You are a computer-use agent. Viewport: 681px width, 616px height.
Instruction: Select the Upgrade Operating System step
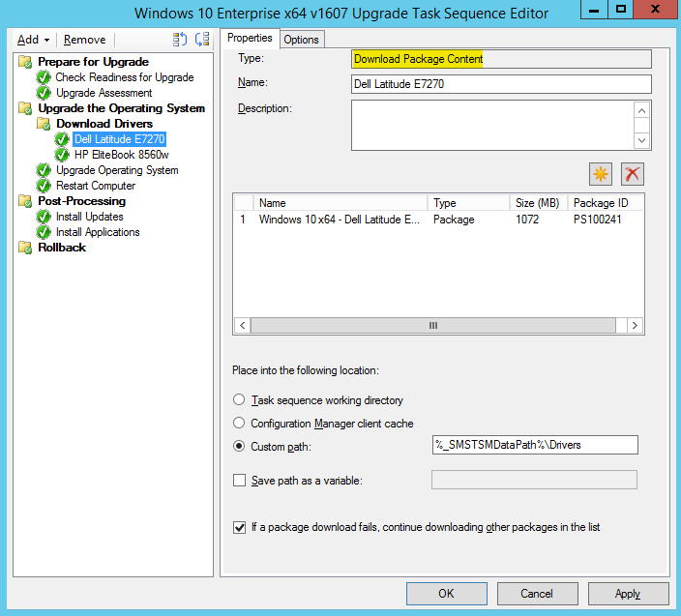coord(117,170)
